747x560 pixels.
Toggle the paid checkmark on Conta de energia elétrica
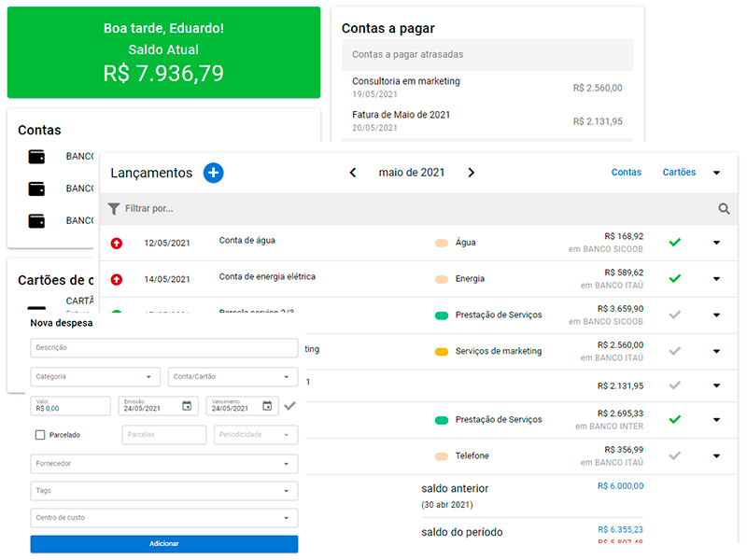point(675,277)
